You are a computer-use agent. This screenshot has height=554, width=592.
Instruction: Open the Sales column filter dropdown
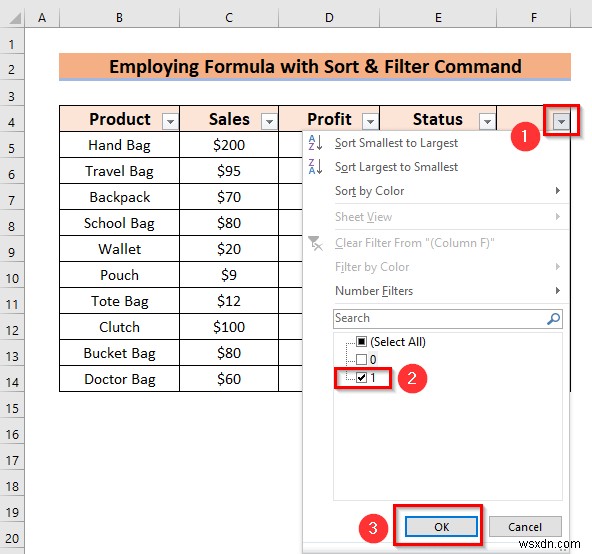(269, 122)
